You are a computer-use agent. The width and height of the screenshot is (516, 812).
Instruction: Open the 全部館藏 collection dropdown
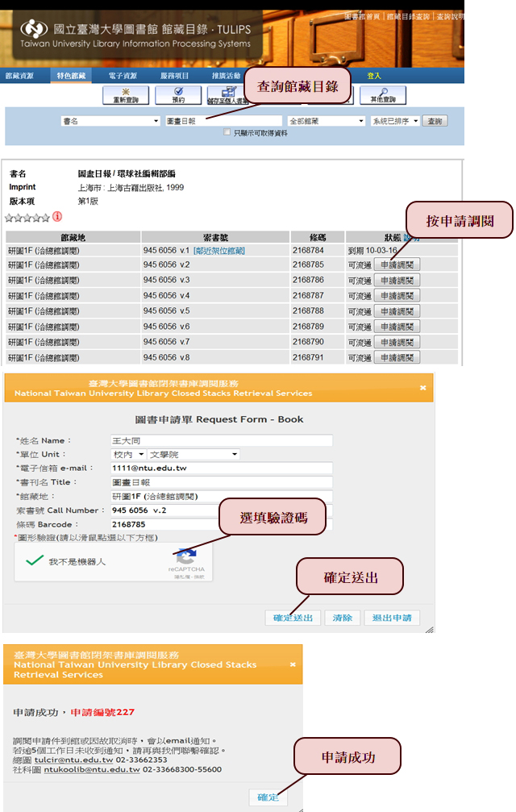pyautogui.click(x=326, y=121)
